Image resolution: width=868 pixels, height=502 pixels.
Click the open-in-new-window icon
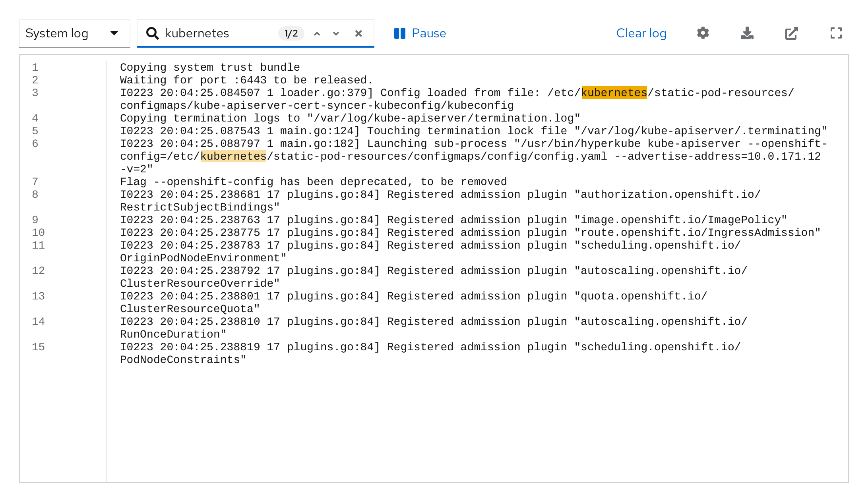(792, 33)
